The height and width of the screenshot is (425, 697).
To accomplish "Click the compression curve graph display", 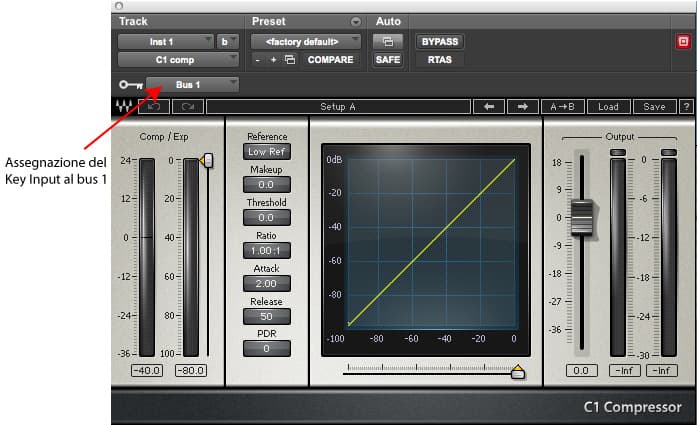I will [426, 250].
